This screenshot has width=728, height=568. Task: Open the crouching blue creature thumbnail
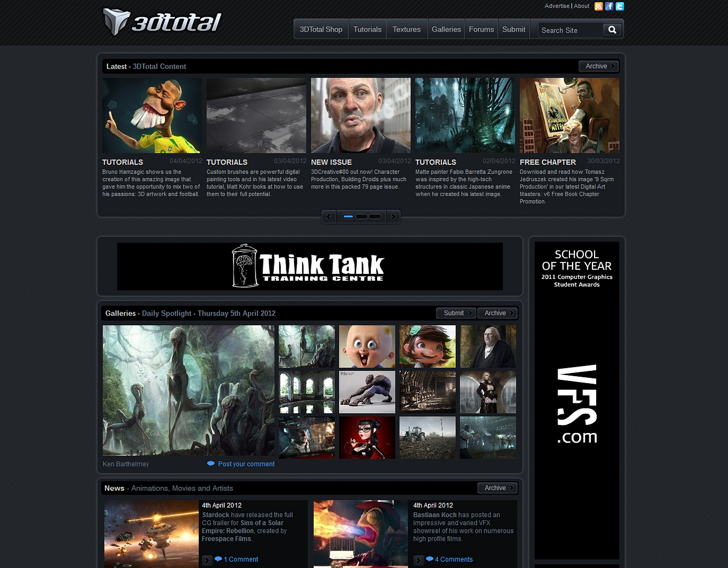tap(367, 392)
